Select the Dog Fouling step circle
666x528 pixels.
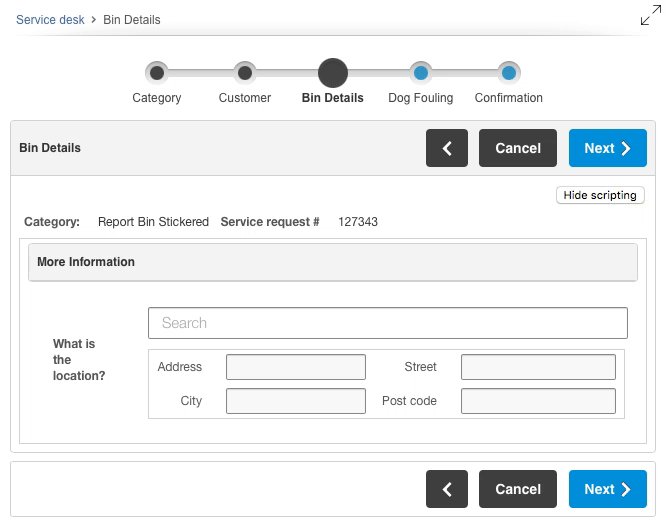(x=420, y=73)
